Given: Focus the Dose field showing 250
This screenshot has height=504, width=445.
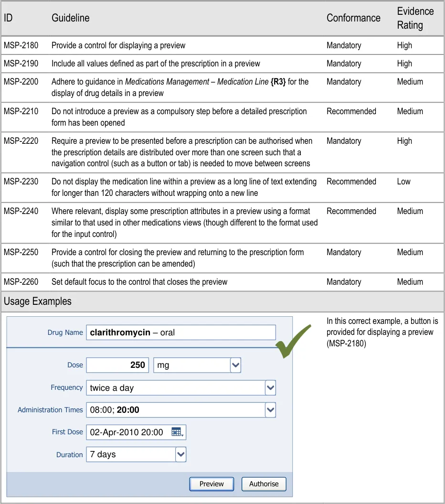Looking at the screenshot, I should pos(117,365).
